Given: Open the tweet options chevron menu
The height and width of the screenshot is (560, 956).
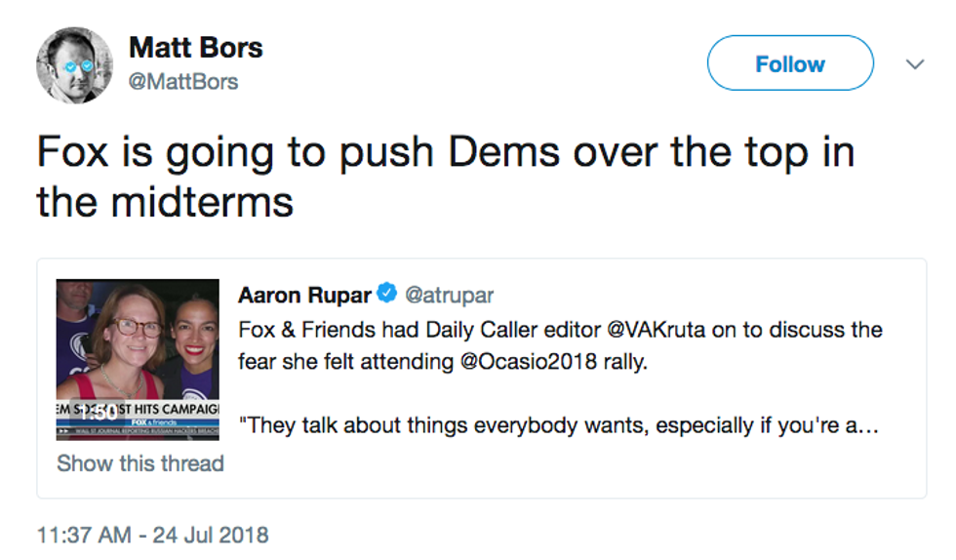Looking at the screenshot, I should [x=914, y=64].
